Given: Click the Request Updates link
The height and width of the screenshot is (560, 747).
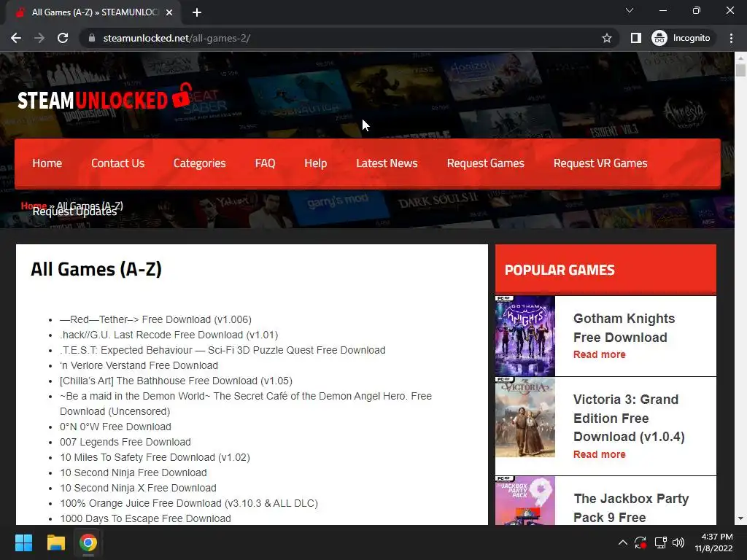Looking at the screenshot, I should click(74, 213).
